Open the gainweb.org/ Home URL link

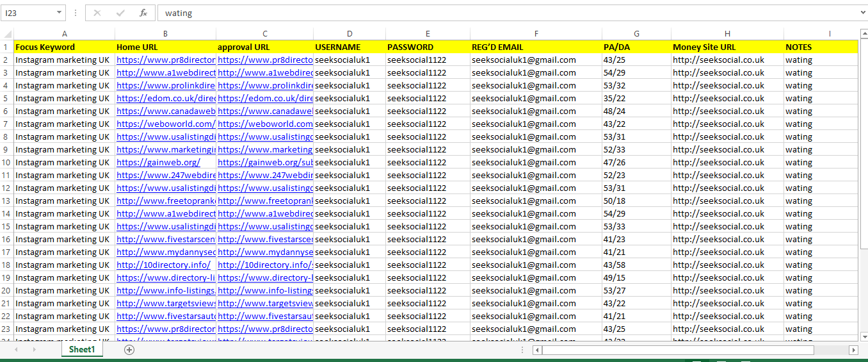click(x=158, y=162)
